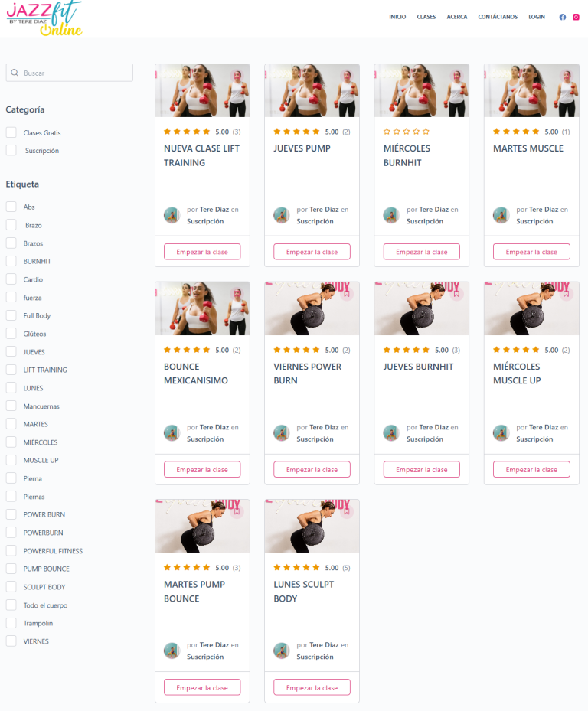
Task: Check the MUSCLE UP tag checkbox
Action: coord(11,460)
